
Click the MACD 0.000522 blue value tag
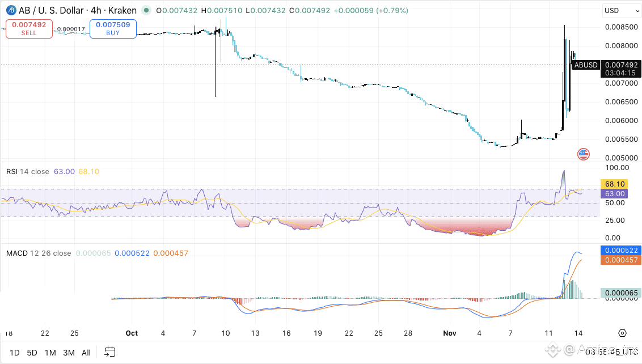pyautogui.click(x=621, y=250)
